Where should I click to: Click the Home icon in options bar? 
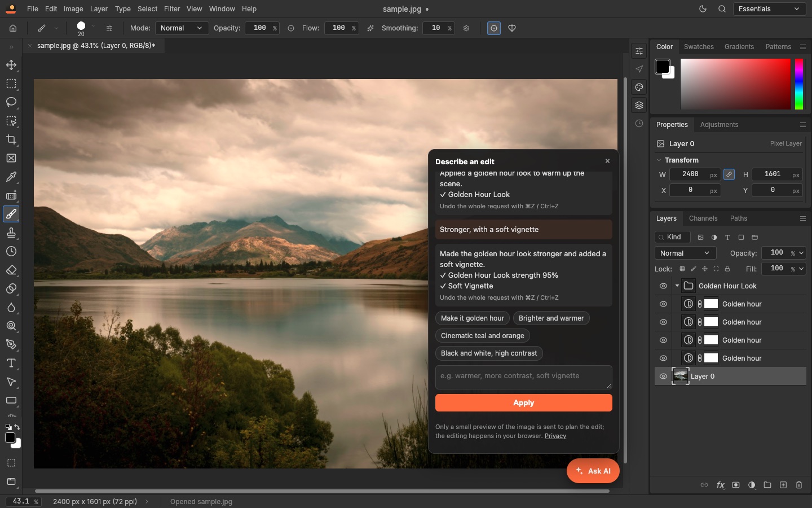coord(13,28)
